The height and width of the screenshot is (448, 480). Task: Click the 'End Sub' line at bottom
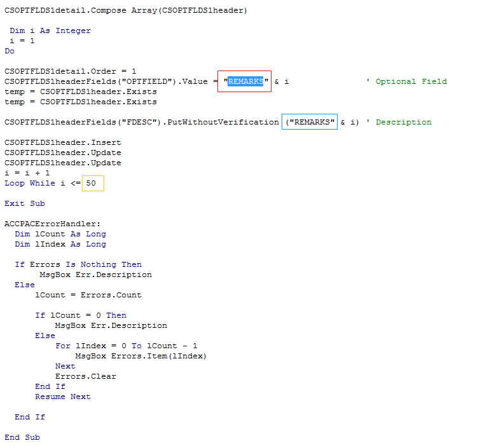(x=22, y=437)
